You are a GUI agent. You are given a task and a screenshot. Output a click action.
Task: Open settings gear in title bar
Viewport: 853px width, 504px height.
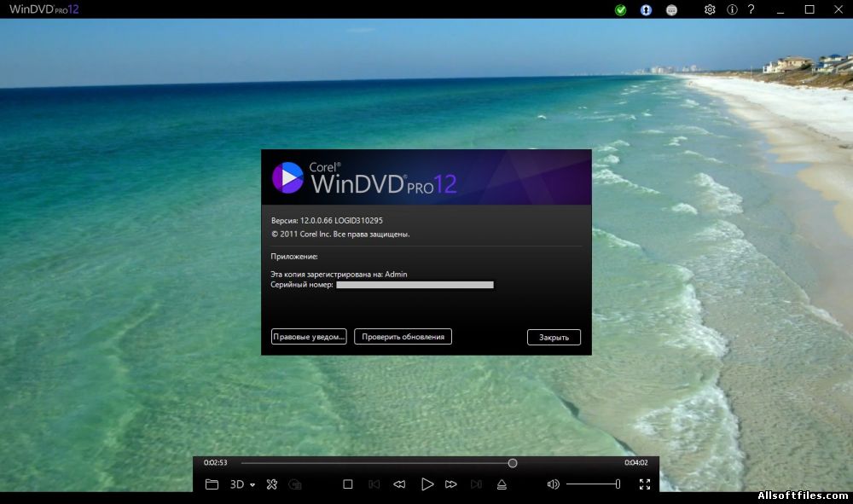click(x=710, y=9)
